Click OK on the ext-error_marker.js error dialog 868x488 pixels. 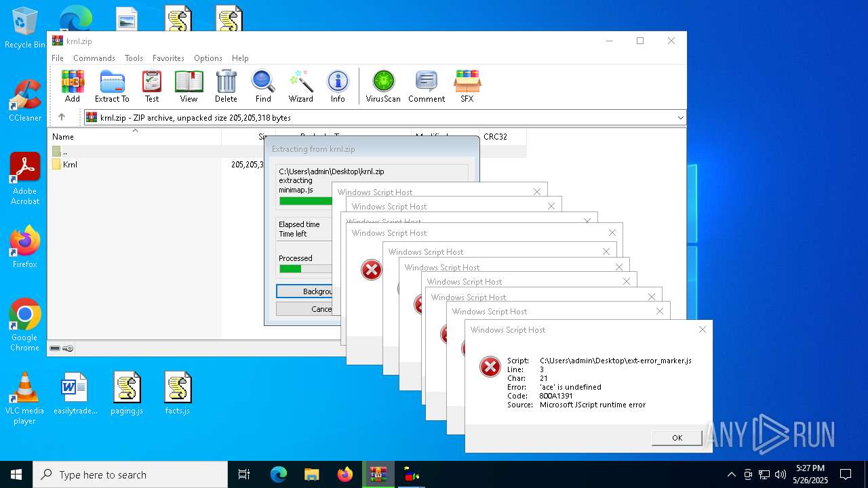point(677,438)
